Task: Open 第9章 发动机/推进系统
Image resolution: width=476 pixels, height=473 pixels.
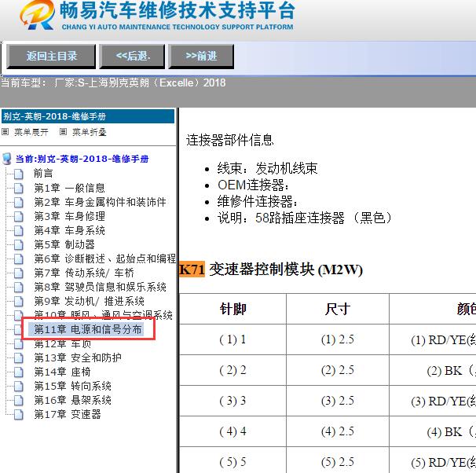Action: click(89, 301)
